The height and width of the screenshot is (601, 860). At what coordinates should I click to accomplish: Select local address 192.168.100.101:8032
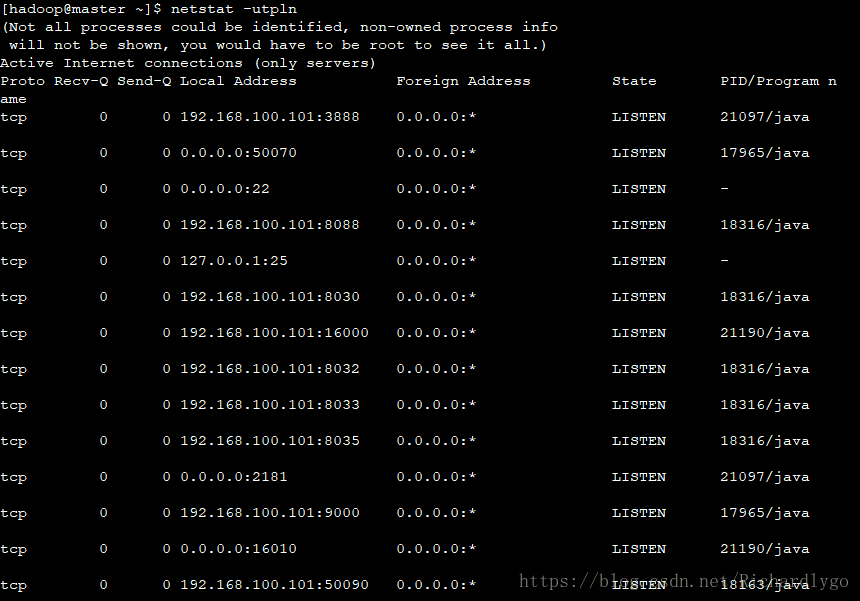coord(270,369)
